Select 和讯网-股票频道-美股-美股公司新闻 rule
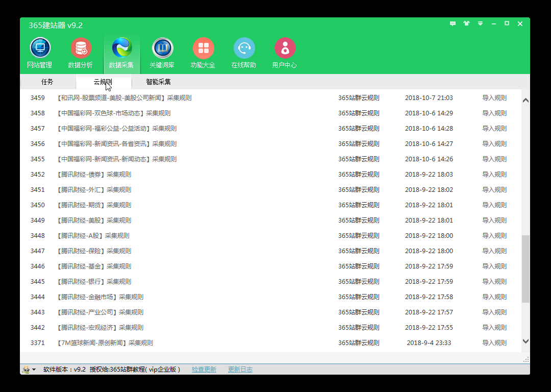The width and height of the screenshot is (551, 392). tap(124, 97)
